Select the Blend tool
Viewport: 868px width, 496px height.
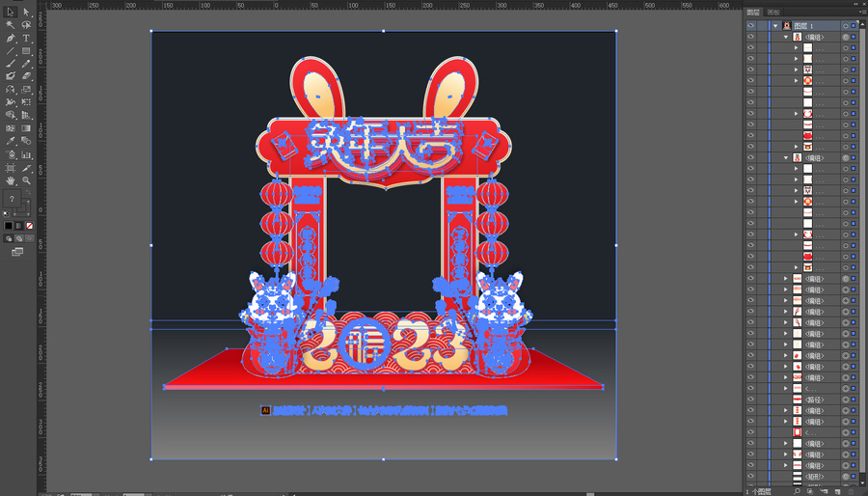click(x=26, y=141)
